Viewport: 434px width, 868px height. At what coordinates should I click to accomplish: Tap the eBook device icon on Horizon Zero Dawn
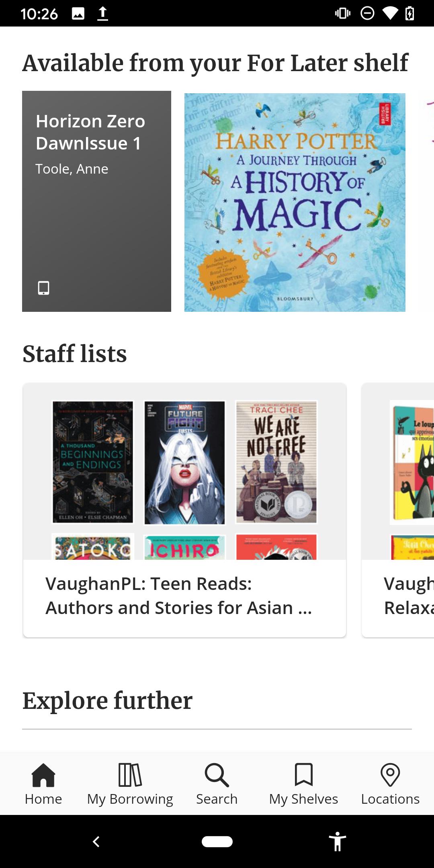click(x=43, y=288)
